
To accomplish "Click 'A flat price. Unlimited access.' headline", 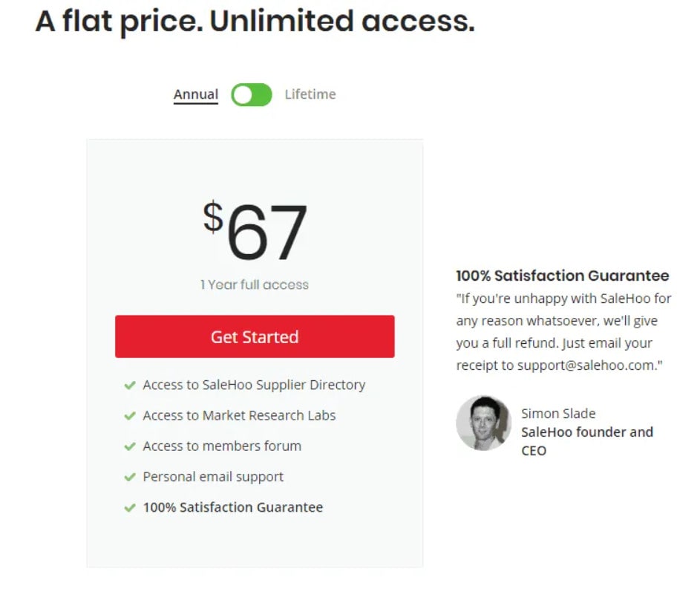I will click(x=255, y=21).
